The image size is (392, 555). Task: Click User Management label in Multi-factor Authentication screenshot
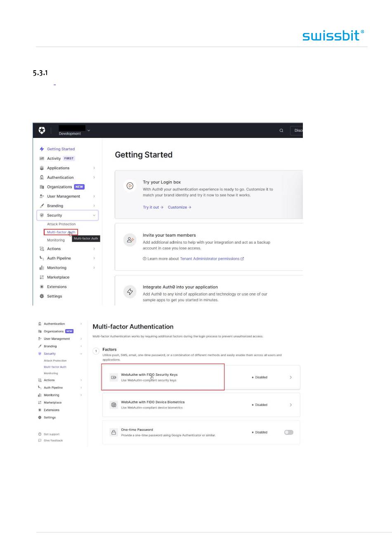pos(57,339)
